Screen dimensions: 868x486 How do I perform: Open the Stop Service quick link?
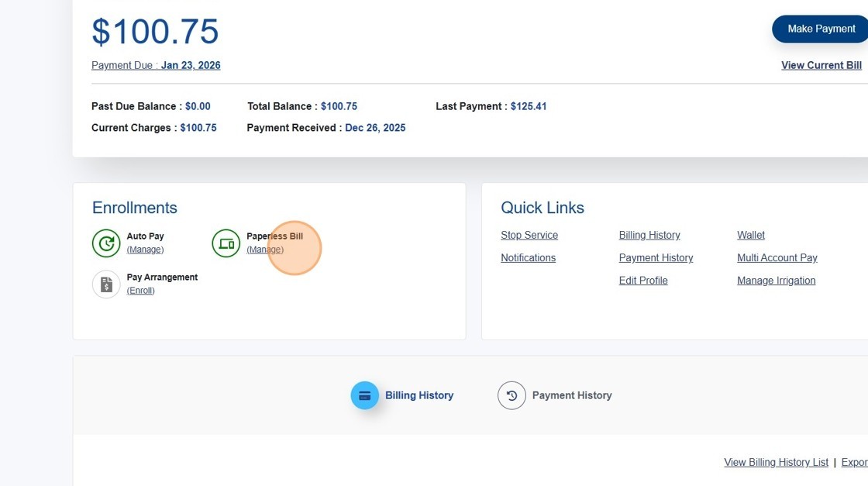pos(529,235)
